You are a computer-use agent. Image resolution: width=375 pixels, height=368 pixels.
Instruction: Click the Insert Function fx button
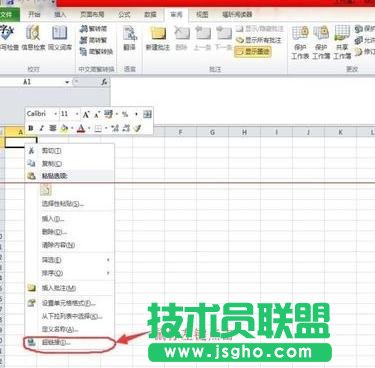point(104,82)
